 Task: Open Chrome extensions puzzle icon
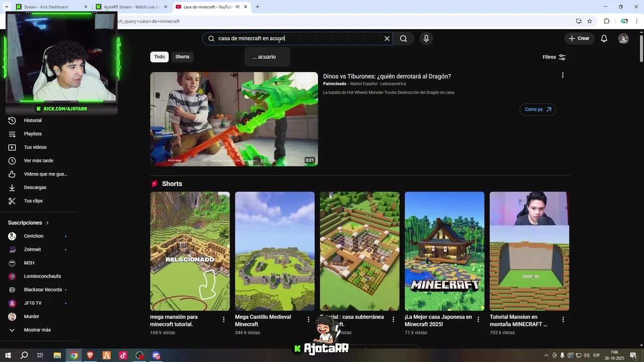(607, 21)
